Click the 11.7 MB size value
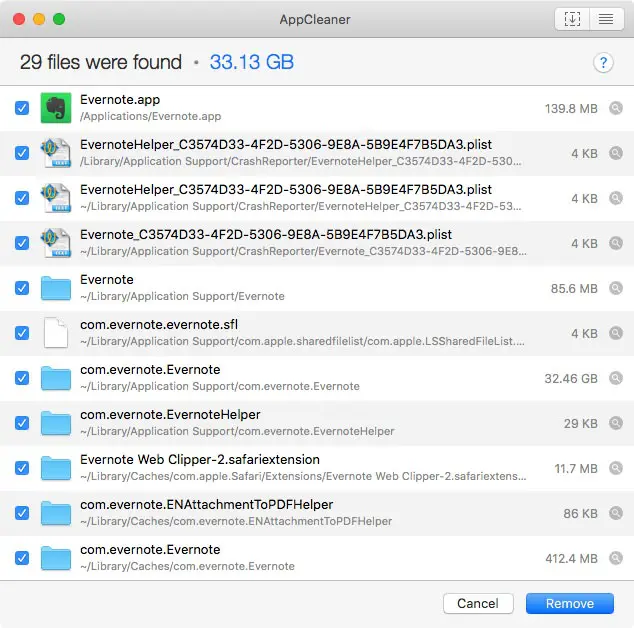Image resolution: width=634 pixels, height=628 pixels. coord(576,469)
